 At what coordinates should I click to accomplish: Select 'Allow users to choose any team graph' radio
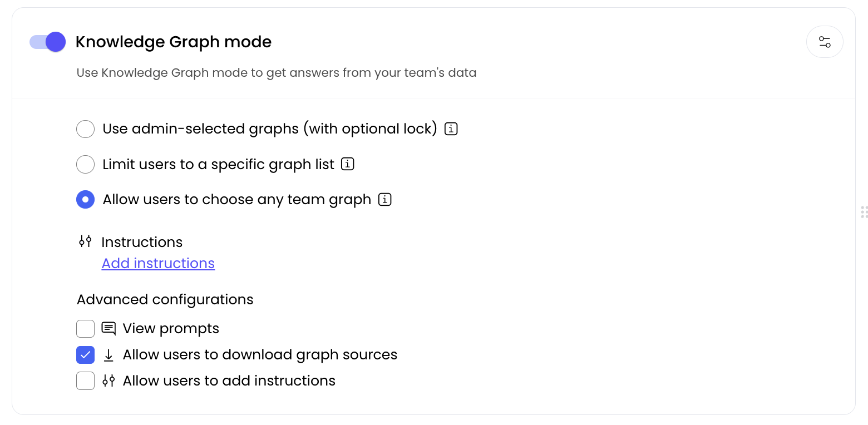[85, 200]
